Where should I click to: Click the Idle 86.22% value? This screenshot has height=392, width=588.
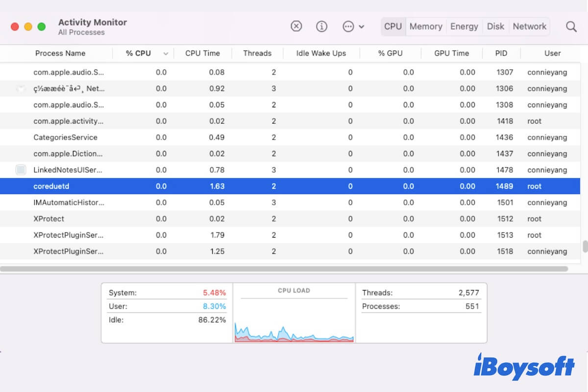click(212, 320)
